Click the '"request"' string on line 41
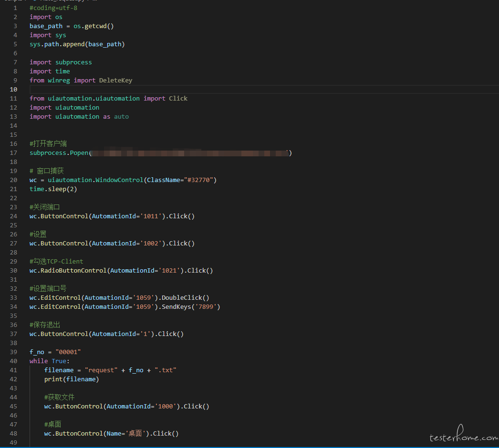Viewport: 499px width, 448px height. tap(101, 370)
